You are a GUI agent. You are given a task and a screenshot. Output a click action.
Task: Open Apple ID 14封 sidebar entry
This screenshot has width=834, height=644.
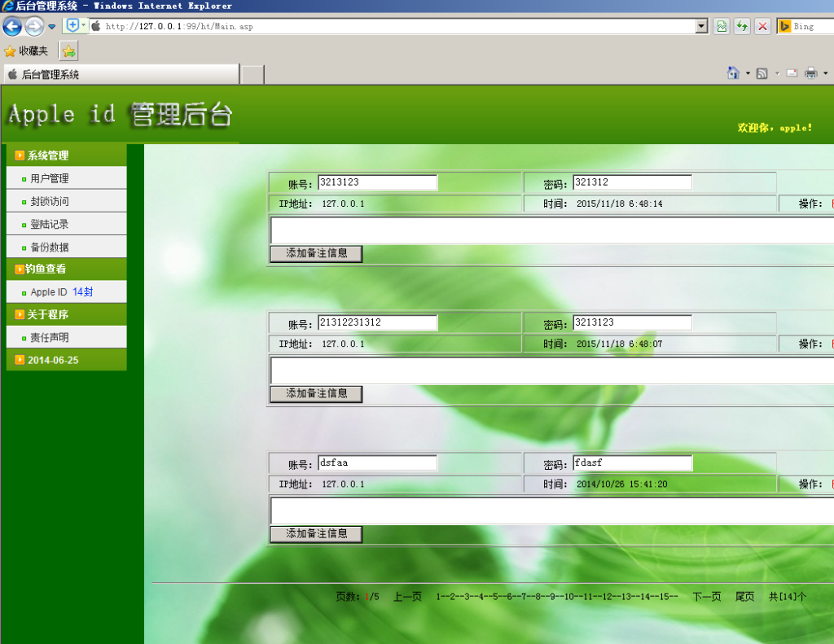(67, 292)
